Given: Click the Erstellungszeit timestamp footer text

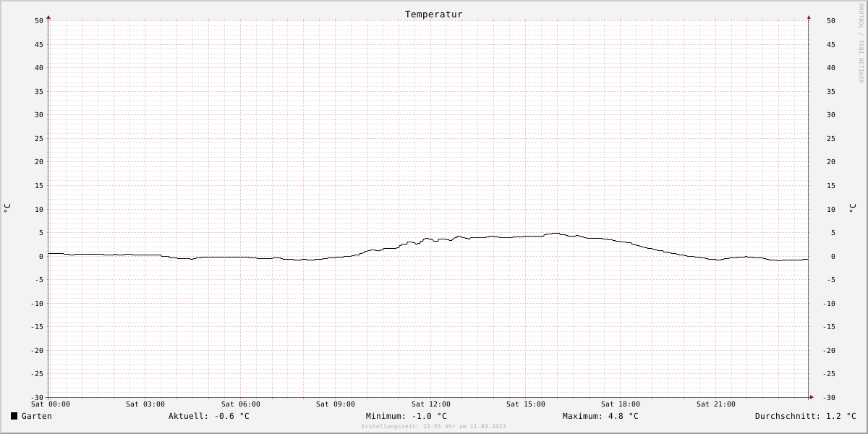Looking at the screenshot, I should (x=434, y=427).
